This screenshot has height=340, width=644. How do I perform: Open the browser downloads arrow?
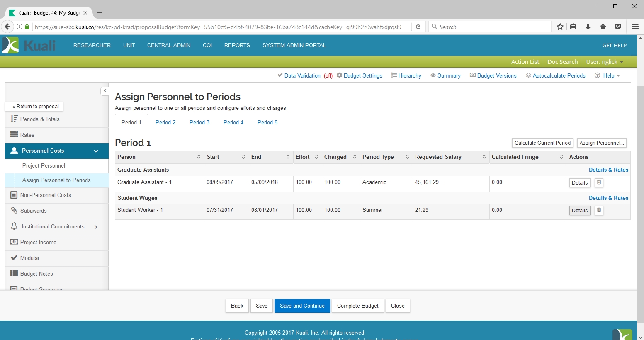[588, 27]
